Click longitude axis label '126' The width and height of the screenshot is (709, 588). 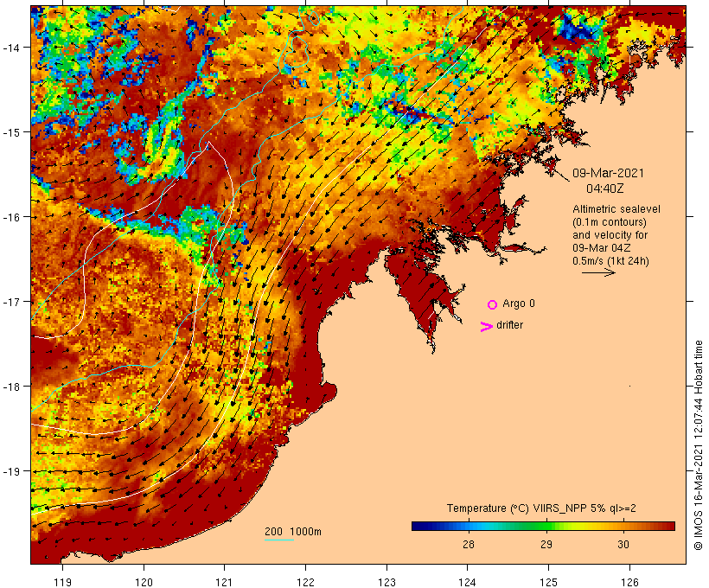[629, 582]
